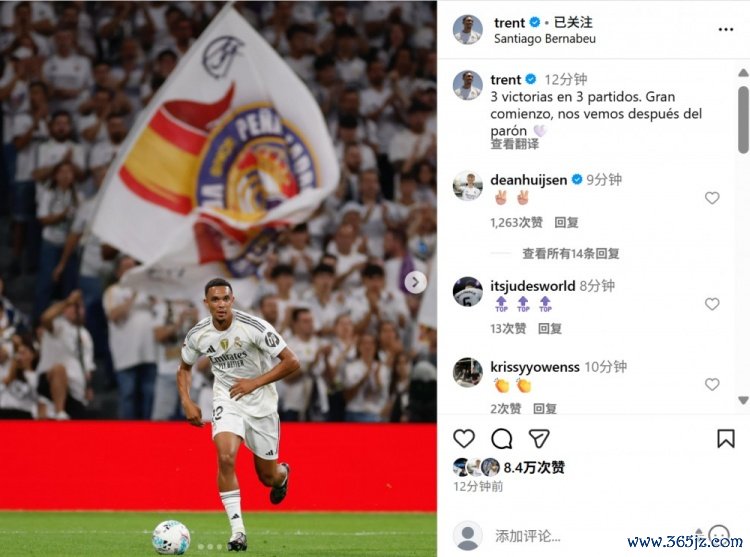The image size is (750, 557).
Task: Reply to itsjudesworld's comment
Action: (x=550, y=328)
